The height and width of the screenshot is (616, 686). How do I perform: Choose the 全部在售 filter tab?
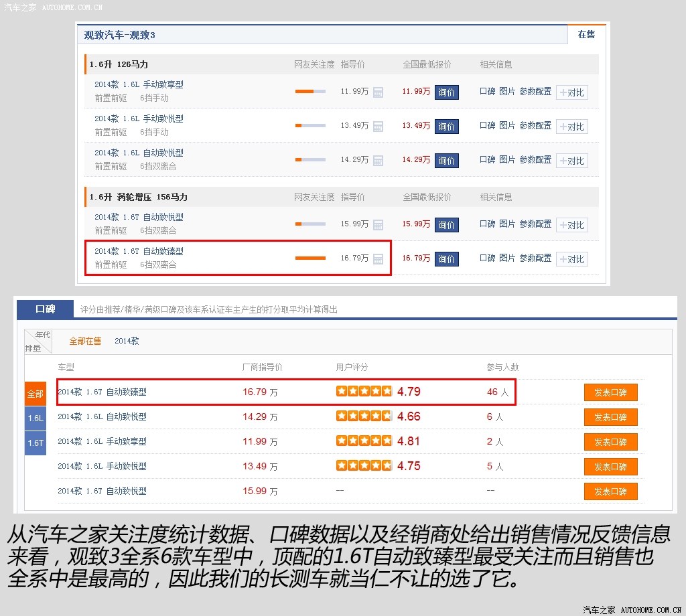coord(85,341)
